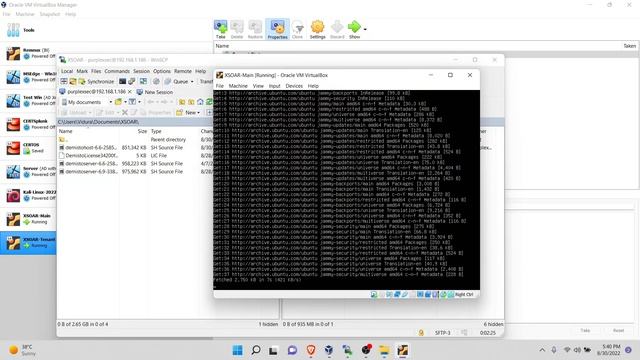Select the parent directory row

tap(135, 140)
